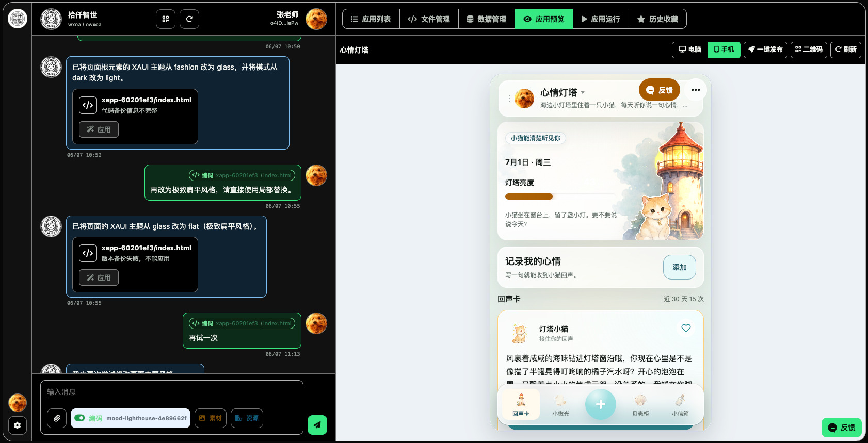Click drag handle dots beside 心情灯塔 avatar

[509, 99]
